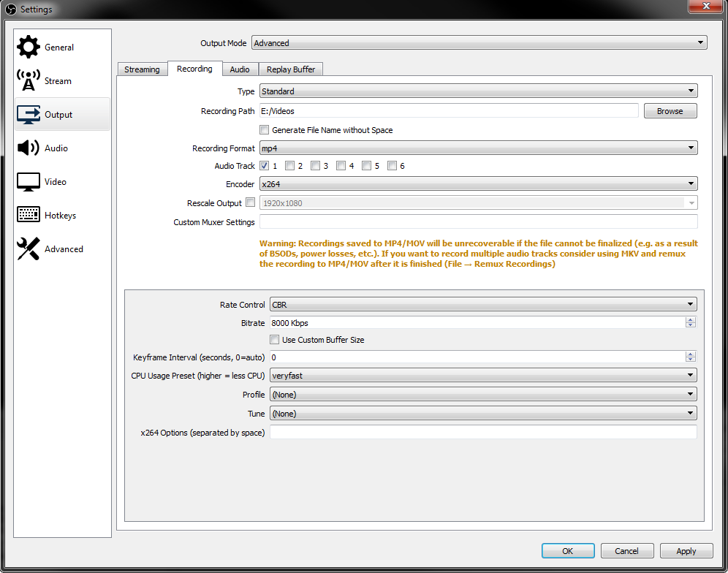Open the CPU Usage Preset dropdown
The width and height of the screenshot is (728, 573).
pos(482,376)
